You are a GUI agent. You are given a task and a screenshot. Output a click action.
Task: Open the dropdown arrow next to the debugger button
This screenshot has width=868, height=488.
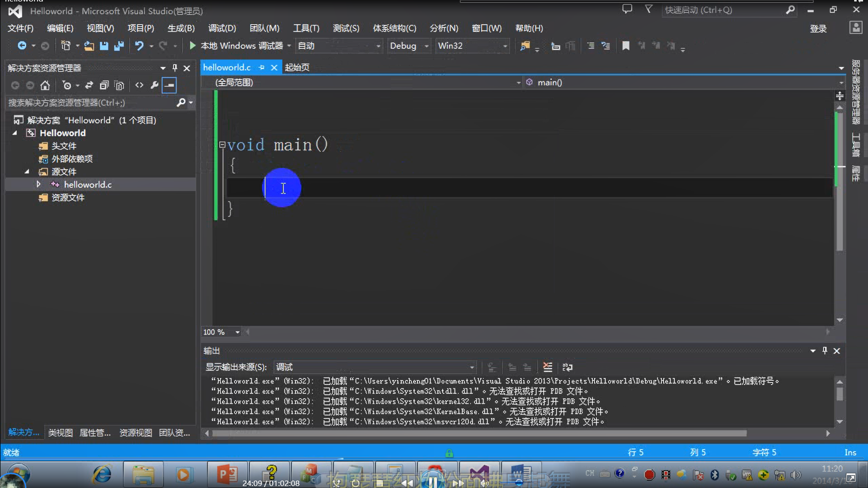289,46
